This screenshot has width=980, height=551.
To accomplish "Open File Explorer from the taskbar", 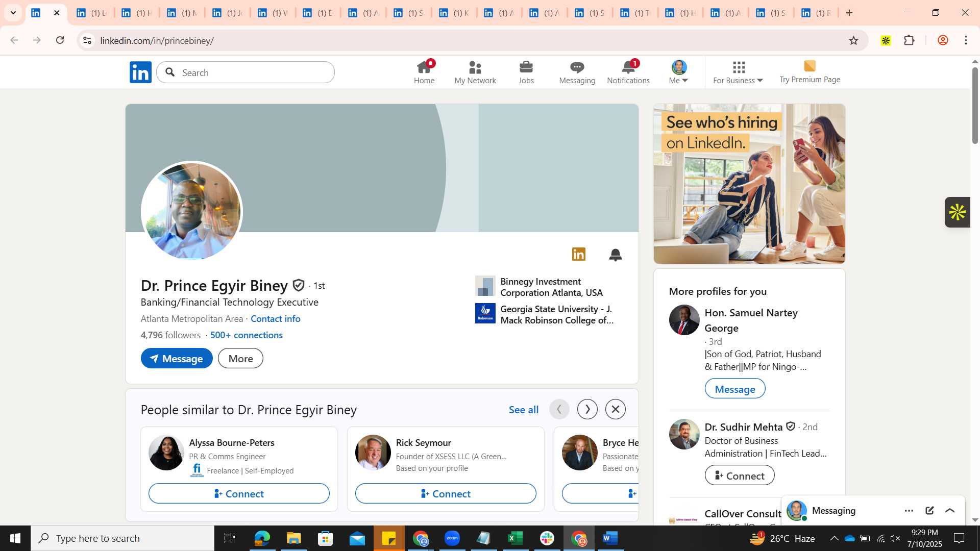I will (x=293, y=538).
